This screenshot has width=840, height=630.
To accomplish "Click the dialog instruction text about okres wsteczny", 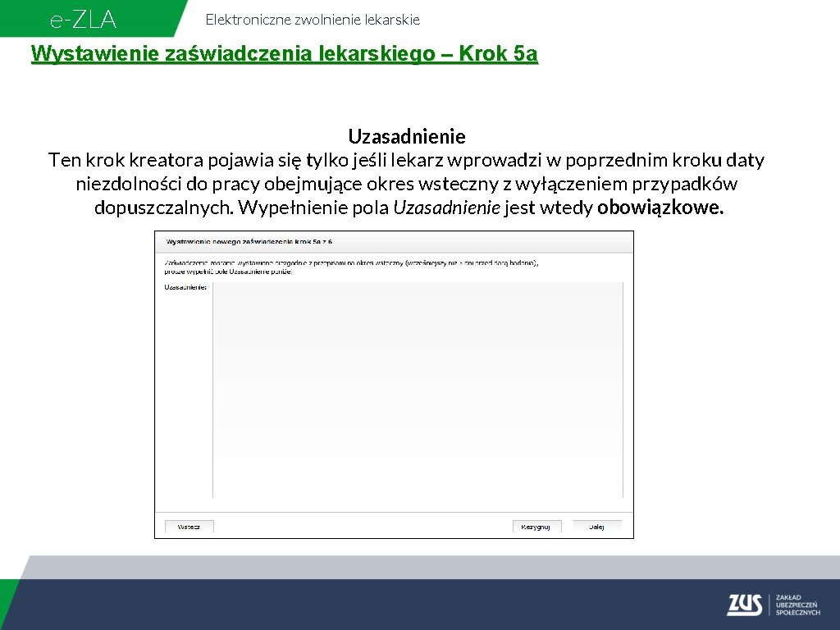I will click(x=351, y=267).
